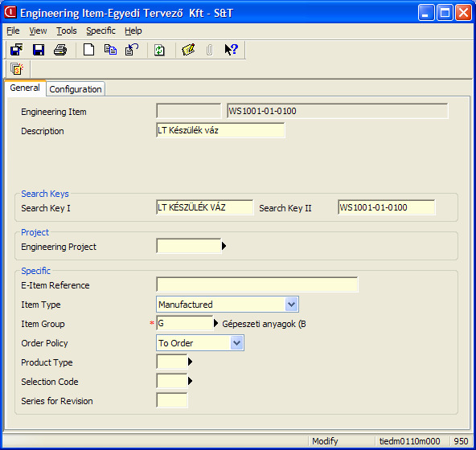
Task: Click the Engineering Project input field
Action: coord(188,246)
